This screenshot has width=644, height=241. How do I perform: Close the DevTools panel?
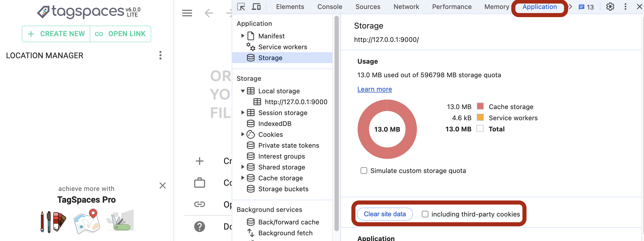tap(639, 7)
